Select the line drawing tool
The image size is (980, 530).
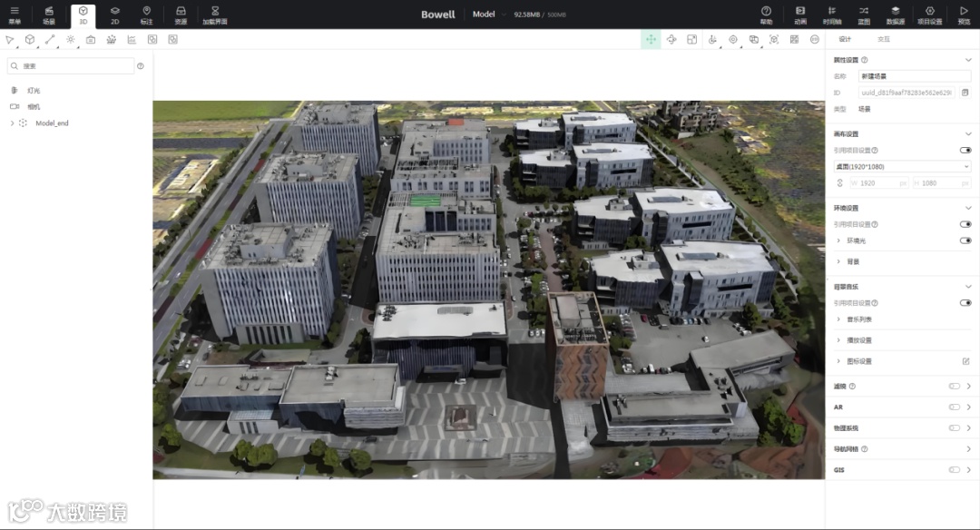click(50, 39)
